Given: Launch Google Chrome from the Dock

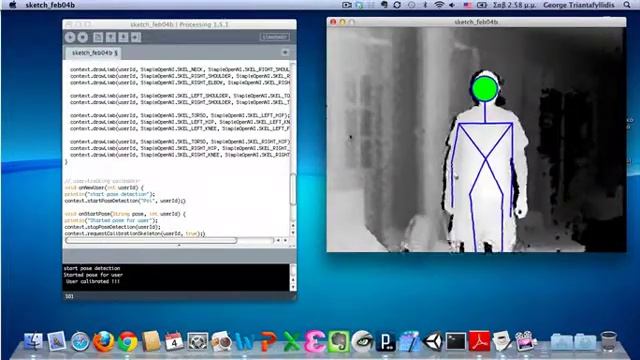Looking at the screenshot, I should tap(128, 341).
